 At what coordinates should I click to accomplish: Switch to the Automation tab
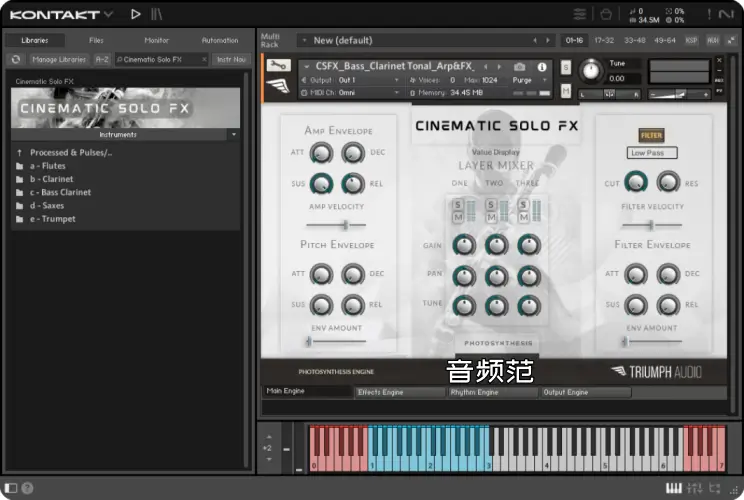[220, 40]
